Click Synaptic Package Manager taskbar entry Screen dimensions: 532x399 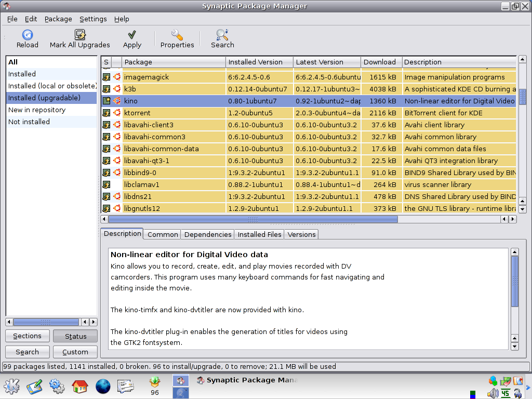coord(247,380)
